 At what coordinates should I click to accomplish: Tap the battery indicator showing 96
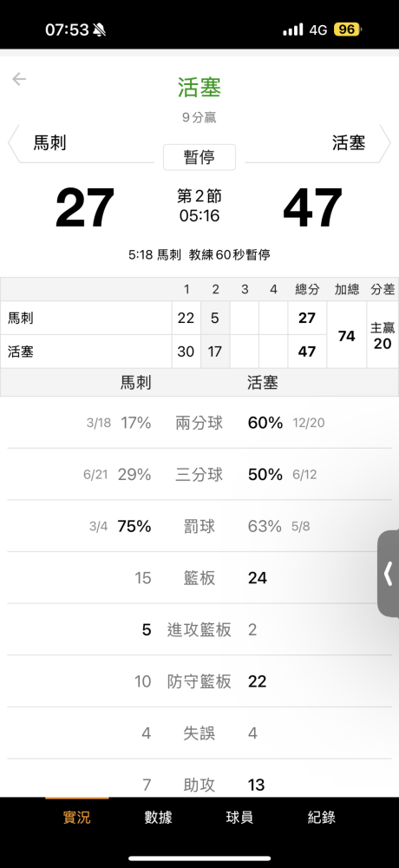click(347, 30)
